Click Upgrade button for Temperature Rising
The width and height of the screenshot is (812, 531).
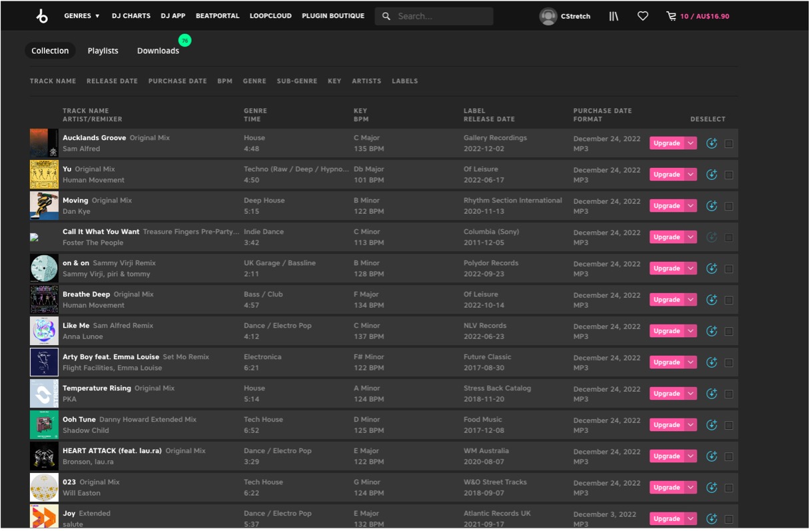pyautogui.click(x=667, y=394)
